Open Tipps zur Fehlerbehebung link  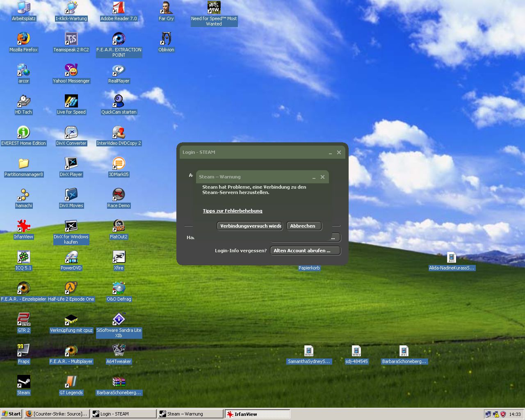click(x=233, y=211)
